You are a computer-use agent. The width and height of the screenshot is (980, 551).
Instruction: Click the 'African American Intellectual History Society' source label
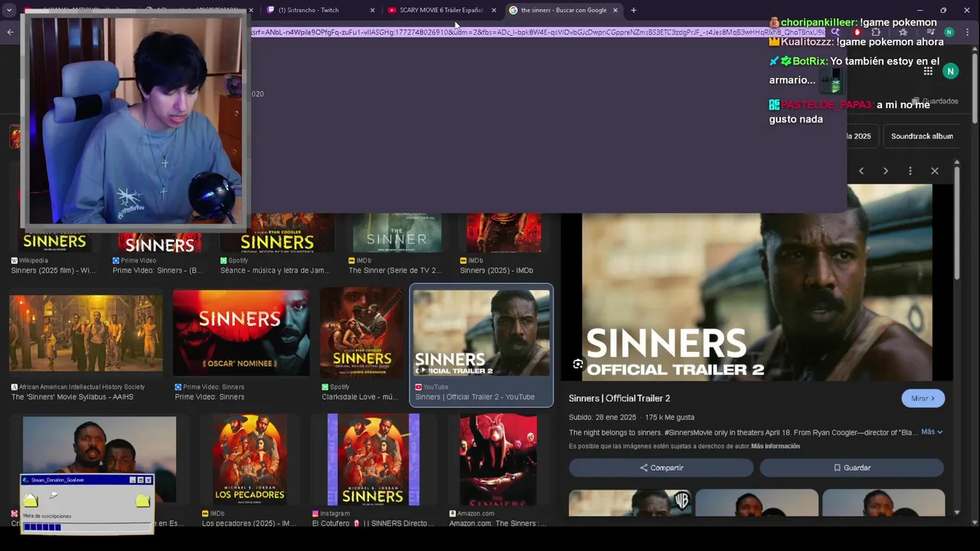[x=82, y=387]
